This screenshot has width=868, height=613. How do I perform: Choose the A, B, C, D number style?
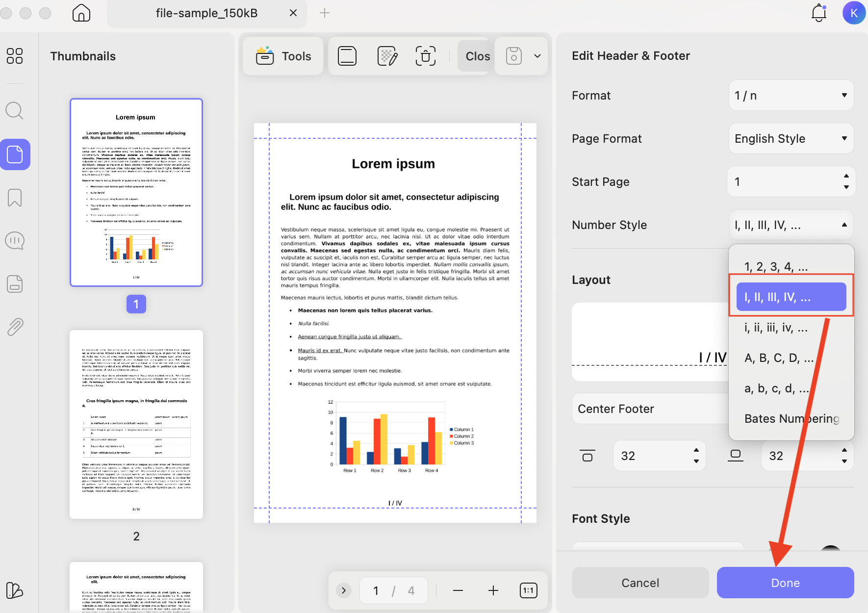pyautogui.click(x=791, y=358)
